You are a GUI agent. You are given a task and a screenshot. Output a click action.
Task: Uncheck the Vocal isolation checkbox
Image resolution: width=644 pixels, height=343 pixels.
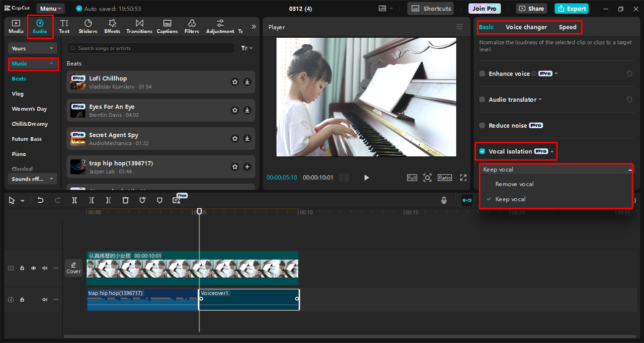coord(482,151)
